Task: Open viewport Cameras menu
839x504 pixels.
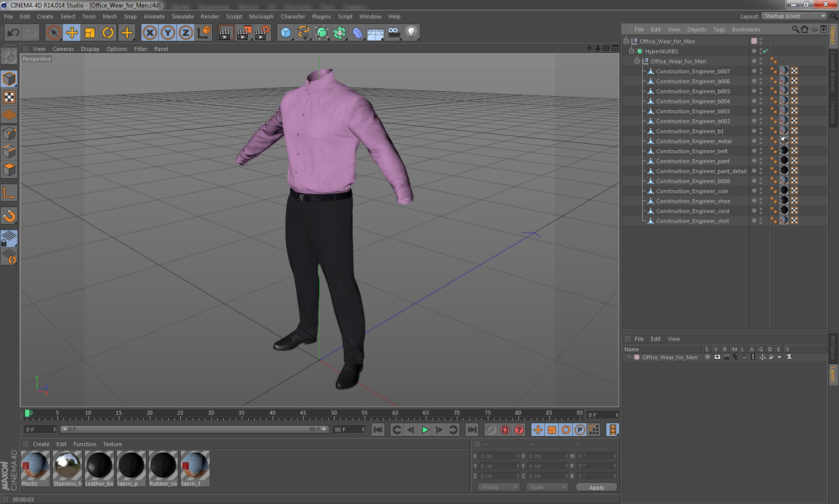Action: [63, 49]
